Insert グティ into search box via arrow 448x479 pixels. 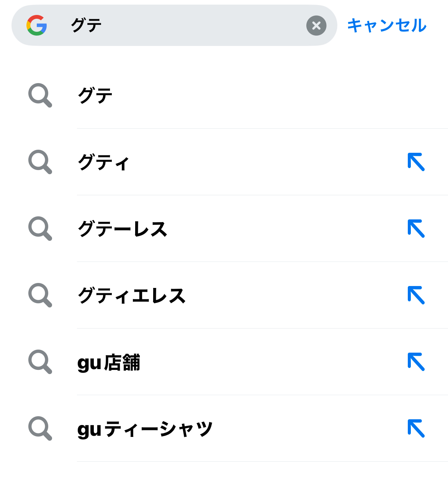click(x=416, y=162)
